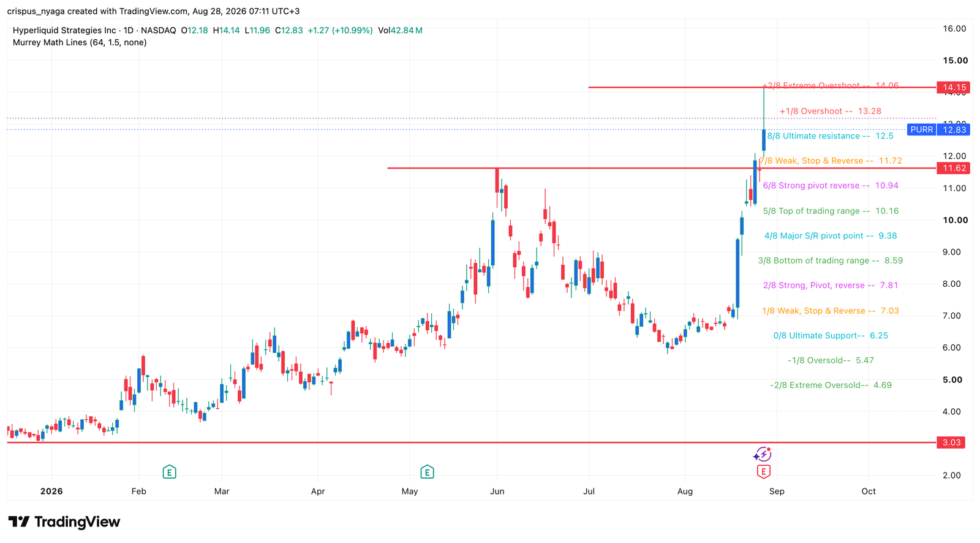Click the blue PURR ticker tag
The height and width of the screenshot is (543, 980).
coord(921,129)
